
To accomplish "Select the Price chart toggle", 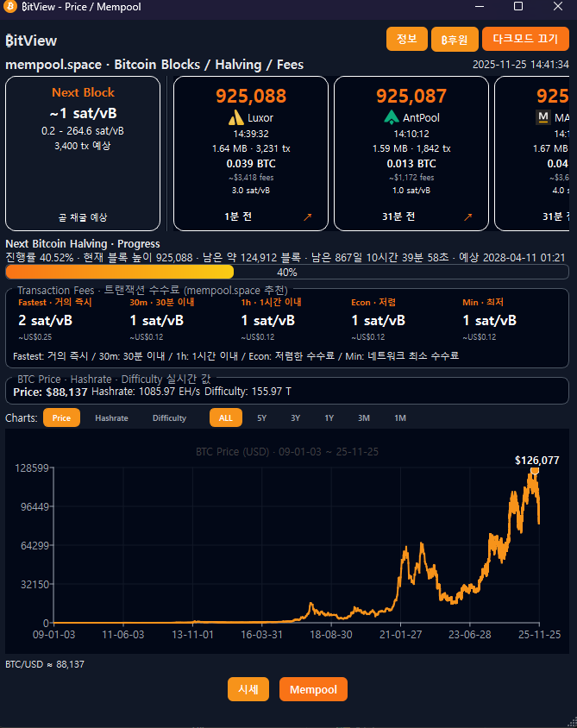I will tap(62, 417).
